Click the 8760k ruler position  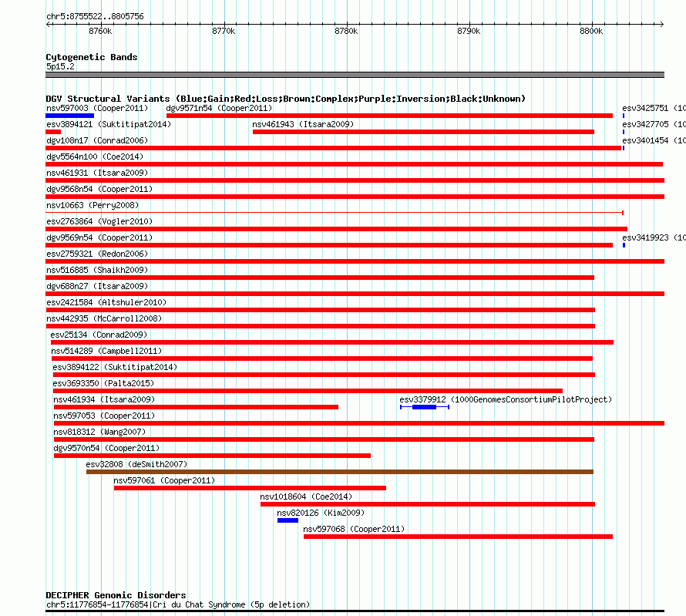(101, 31)
